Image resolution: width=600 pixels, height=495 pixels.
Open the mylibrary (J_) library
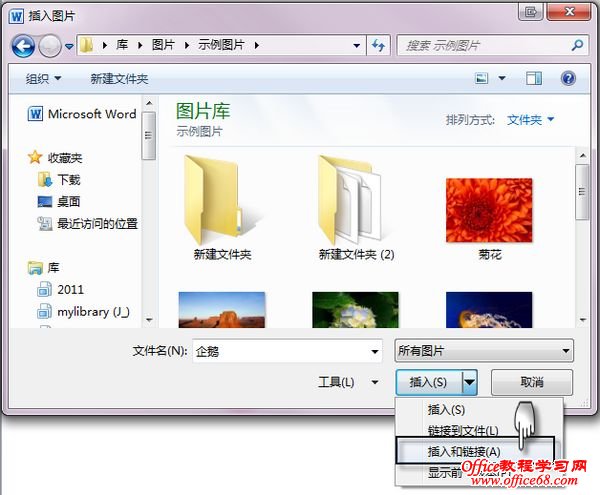[83, 312]
